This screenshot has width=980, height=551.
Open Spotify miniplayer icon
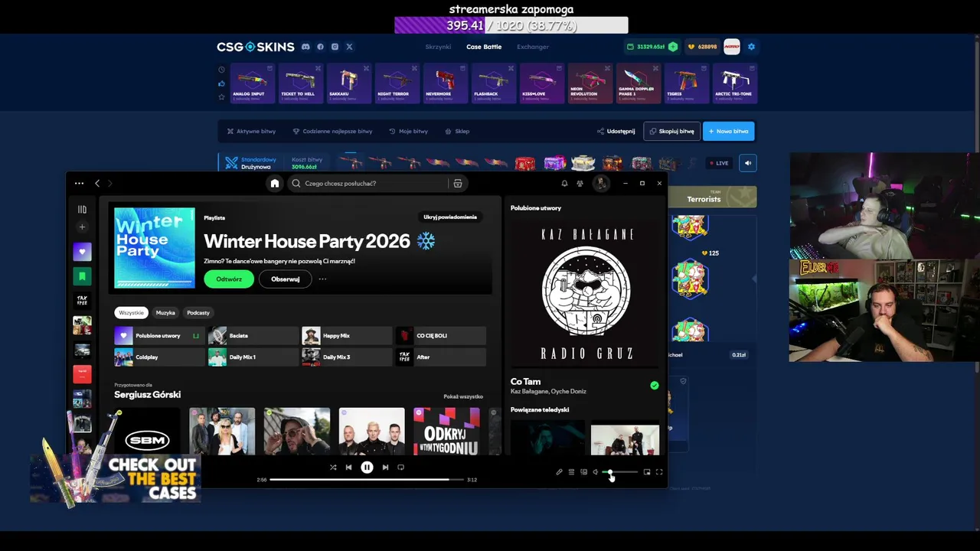pyautogui.click(x=647, y=472)
